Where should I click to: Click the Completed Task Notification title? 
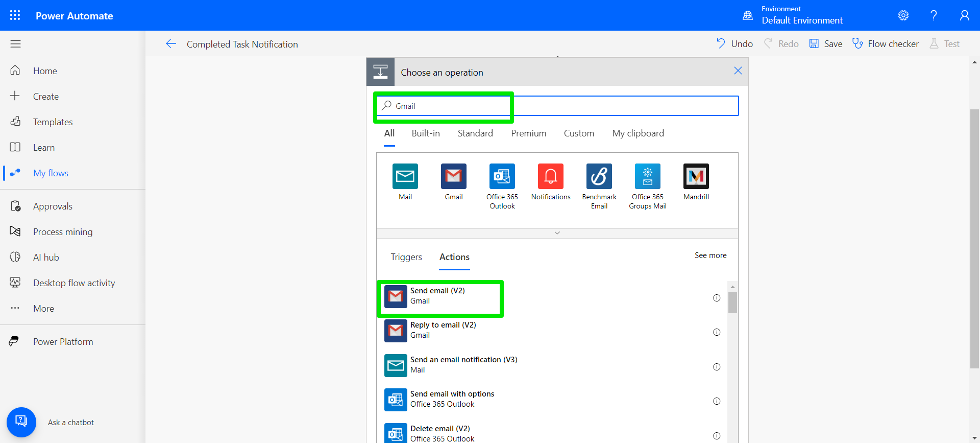tap(242, 44)
